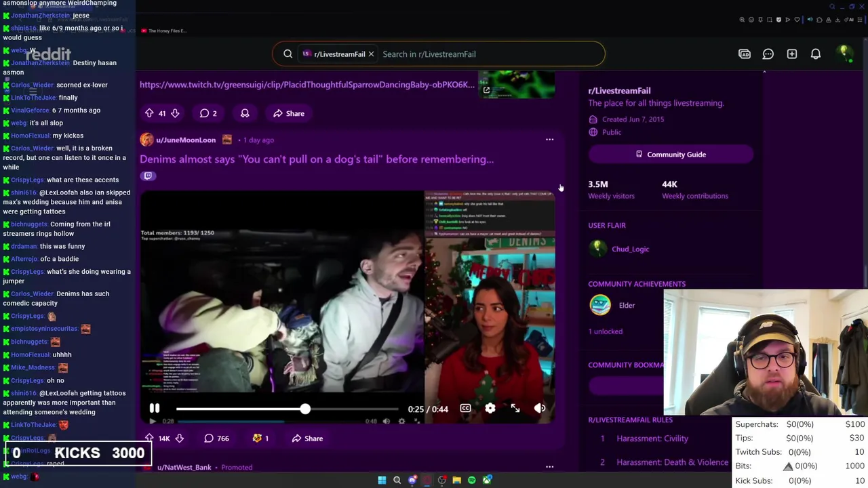Toggle closed captions on the video
The height and width of the screenshot is (488, 868).
(465, 409)
